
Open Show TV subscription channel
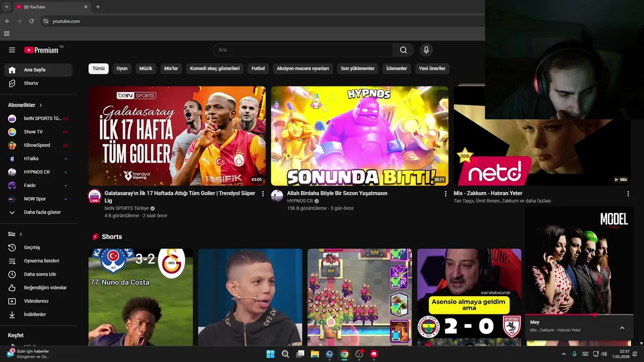38,132
